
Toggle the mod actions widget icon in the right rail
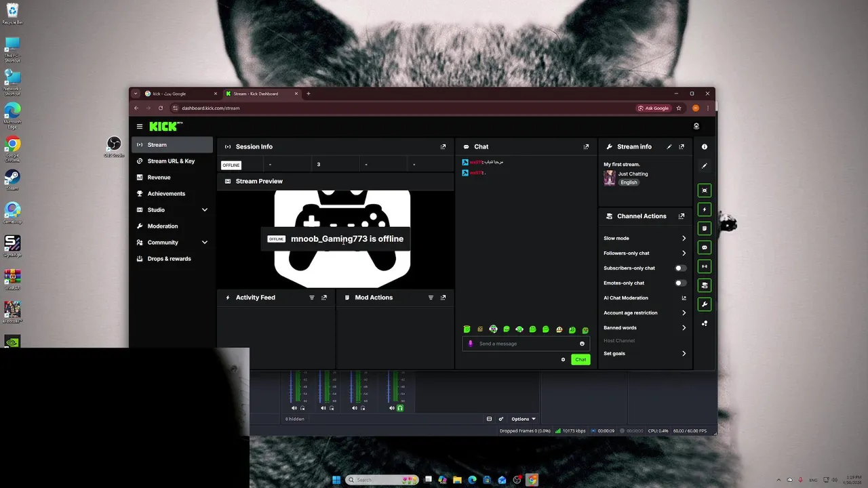[705, 228]
